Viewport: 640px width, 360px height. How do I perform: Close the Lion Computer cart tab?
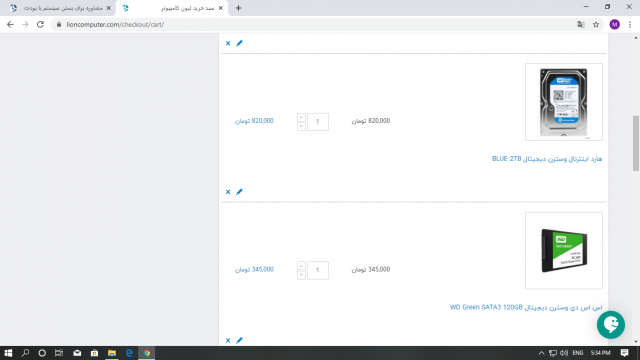220,8
